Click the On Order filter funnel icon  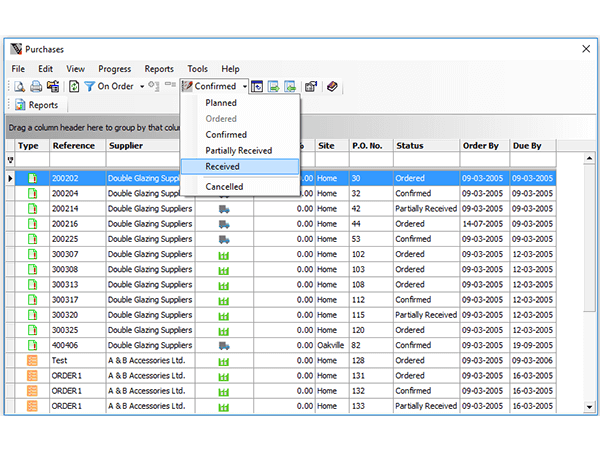pos(89,87)
